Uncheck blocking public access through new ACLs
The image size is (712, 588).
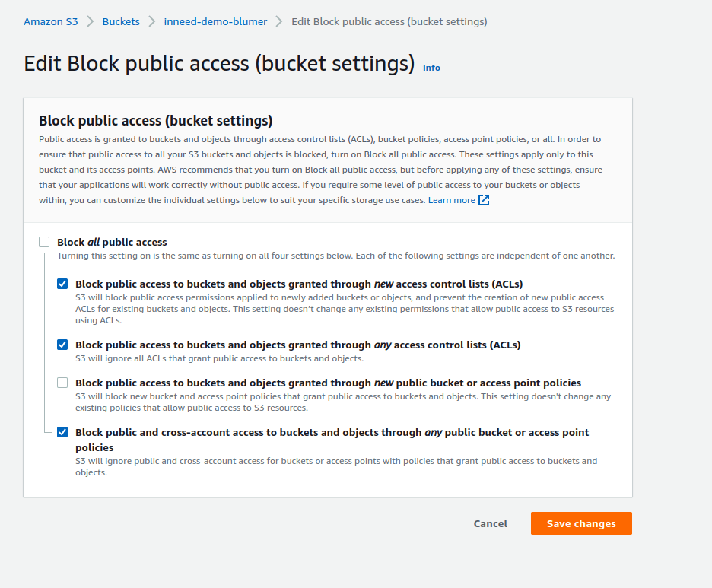point(62,284)
